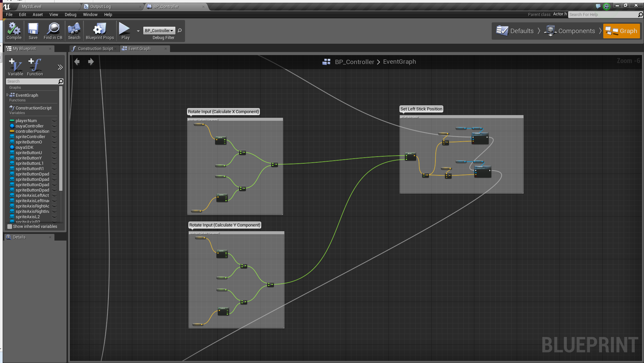Switch to Components mode

pyautogui.click(x=570, y=31)
